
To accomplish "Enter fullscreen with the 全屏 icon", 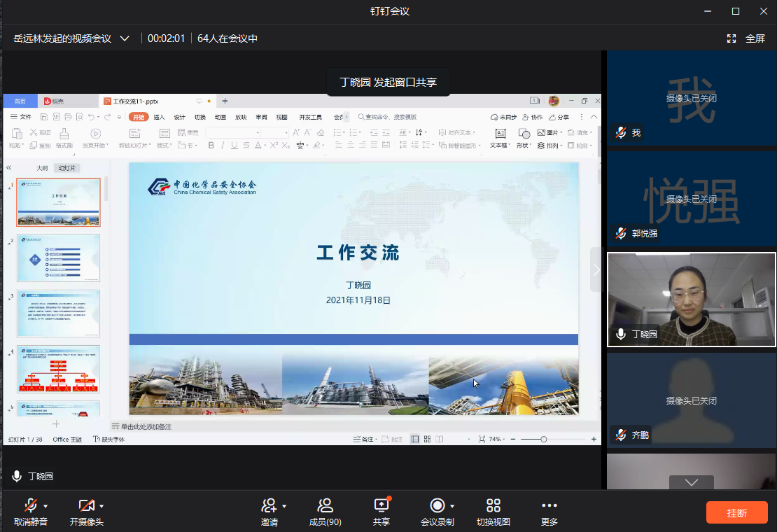I will click(x=731, y=38).
